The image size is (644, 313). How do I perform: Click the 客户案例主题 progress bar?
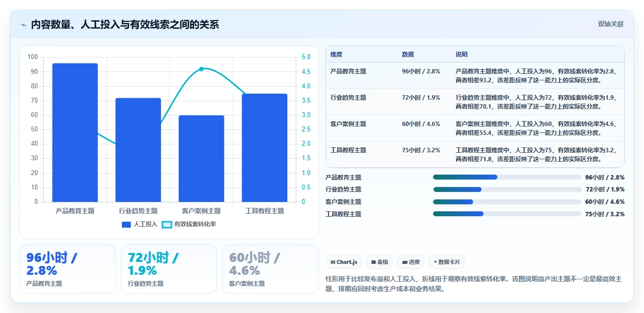coord(507,202)
